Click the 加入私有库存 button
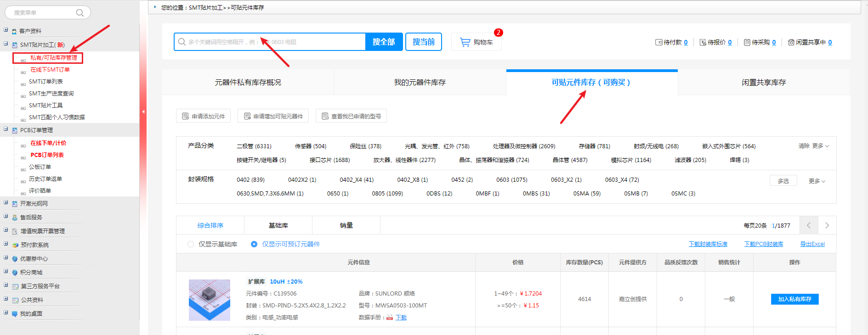 794,299
